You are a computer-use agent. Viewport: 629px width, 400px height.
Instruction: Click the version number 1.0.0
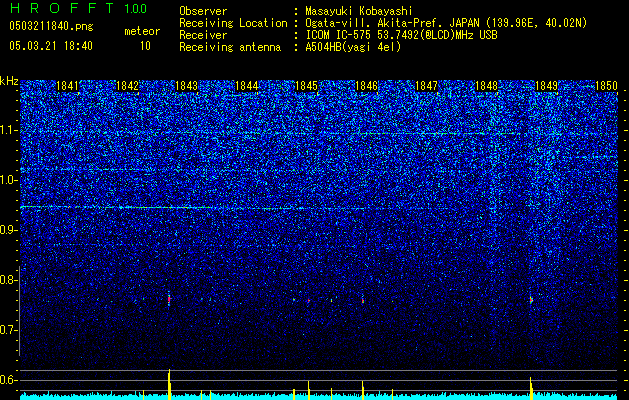136,8
